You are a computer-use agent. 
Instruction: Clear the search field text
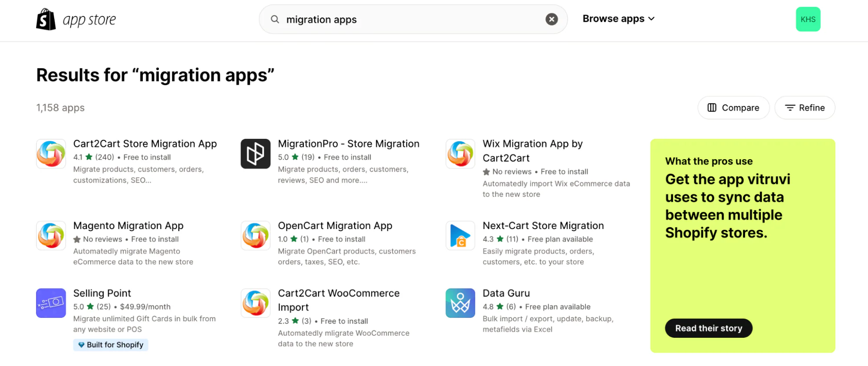(x=551, y=19)
